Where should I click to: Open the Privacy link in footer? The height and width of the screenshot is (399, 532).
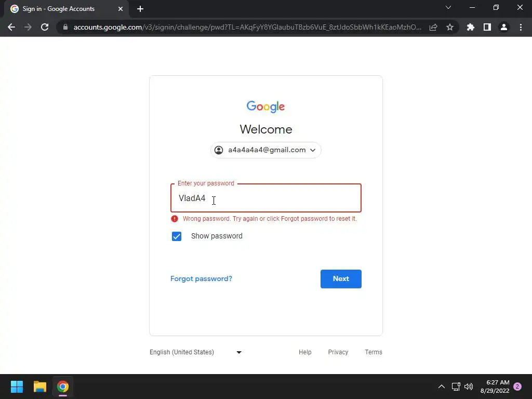[x=338, y=352]
